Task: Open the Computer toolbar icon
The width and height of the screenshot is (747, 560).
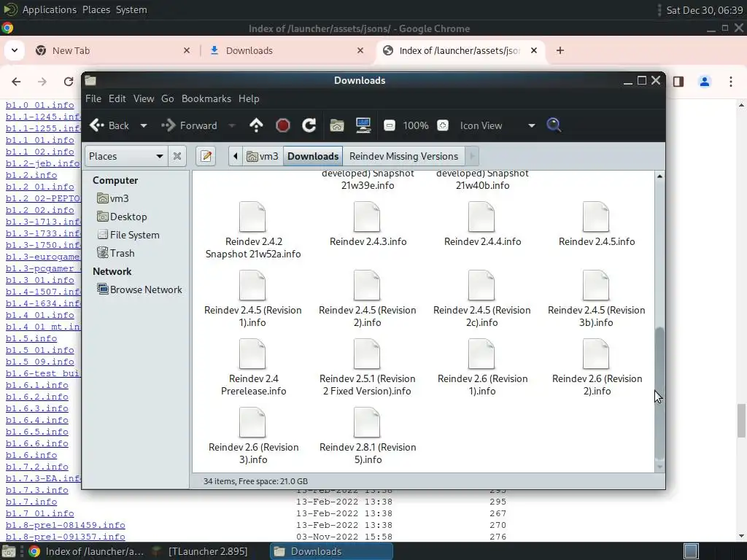Action: (x=363, y=125)
